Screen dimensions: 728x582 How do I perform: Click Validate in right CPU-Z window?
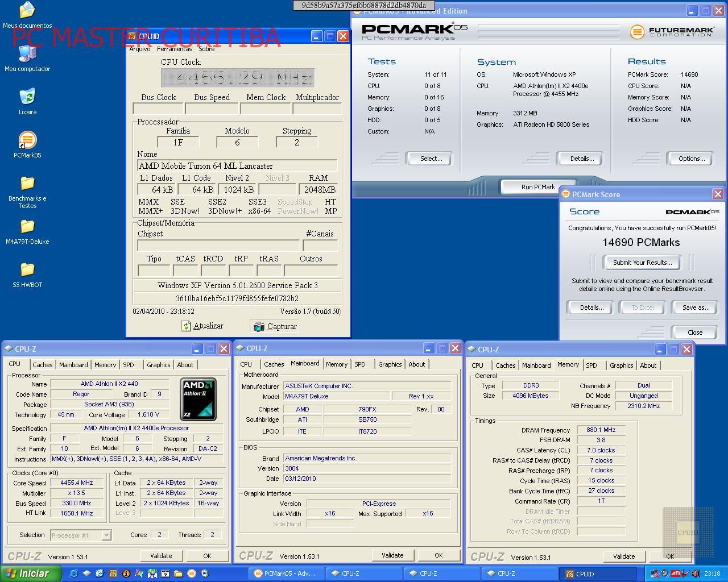[x=624, y=556]
